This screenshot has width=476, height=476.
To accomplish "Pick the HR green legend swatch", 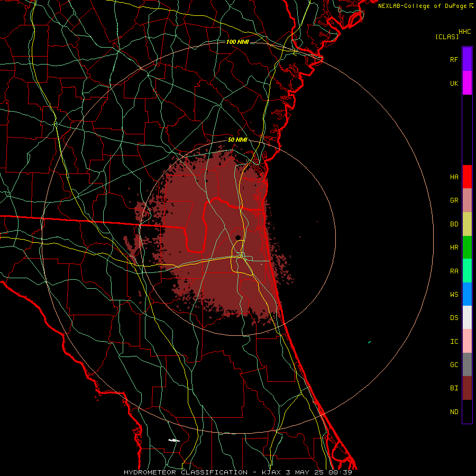I will tap(467, 247).
